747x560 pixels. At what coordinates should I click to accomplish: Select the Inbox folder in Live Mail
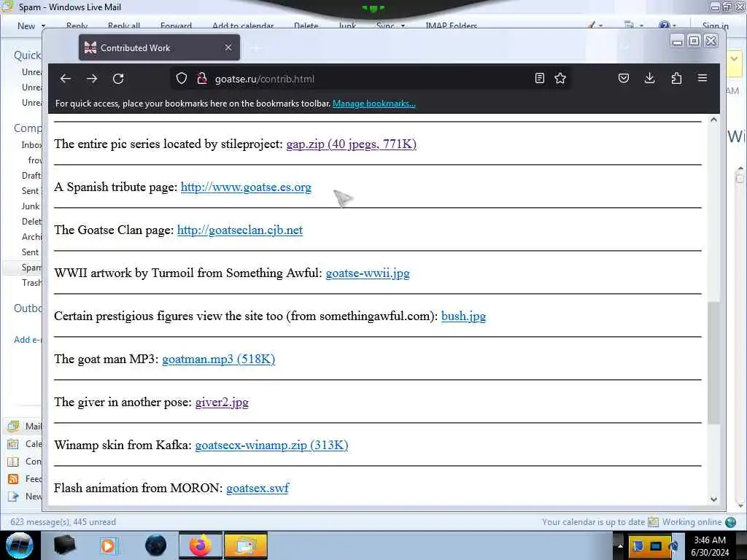click(x=31, y=145)
